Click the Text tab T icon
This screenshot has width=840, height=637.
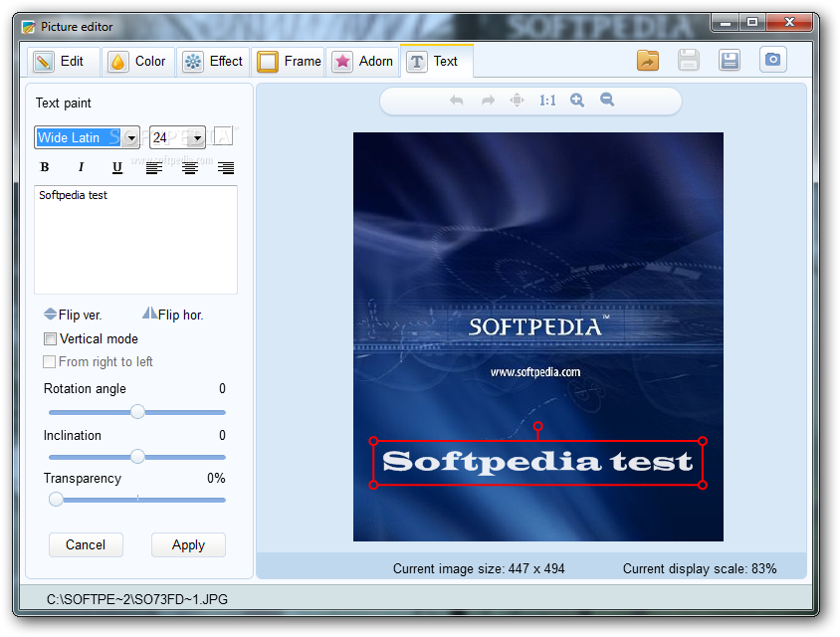tap(417, 62)
